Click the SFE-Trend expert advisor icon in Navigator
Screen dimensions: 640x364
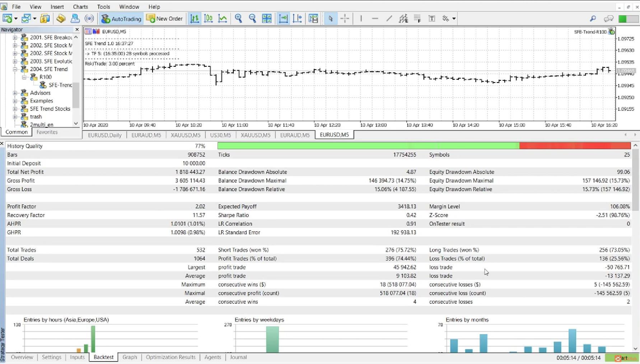pyautogui.click(x=43, y=85)
